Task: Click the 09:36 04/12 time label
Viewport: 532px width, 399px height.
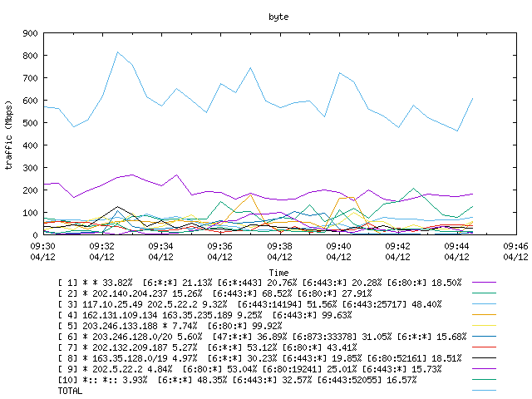Action: point(219,251)
